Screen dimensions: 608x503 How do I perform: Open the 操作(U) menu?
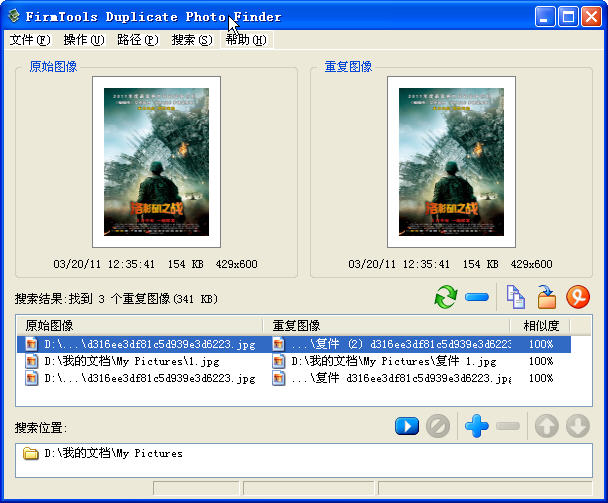click(83, 40)
